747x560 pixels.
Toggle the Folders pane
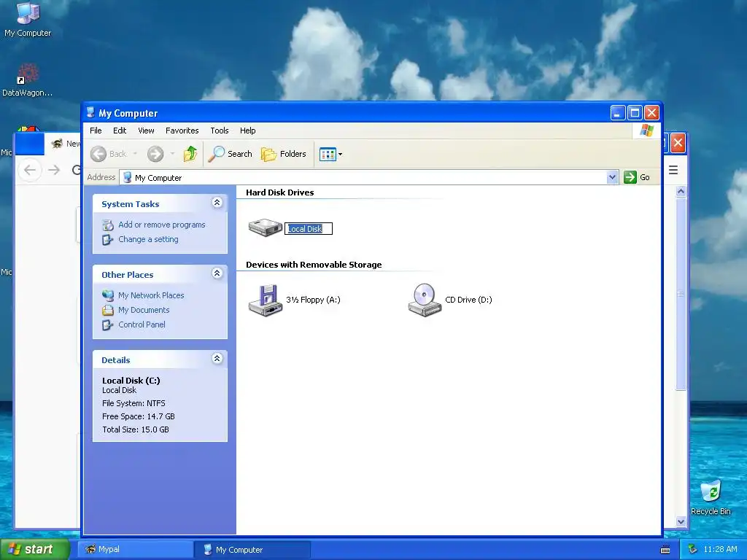coord(284,154)
